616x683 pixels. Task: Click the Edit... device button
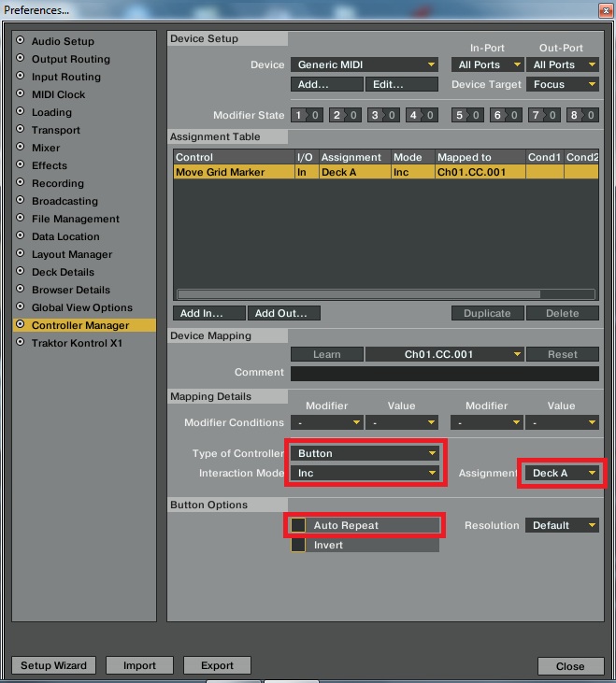tap(402, 84)
